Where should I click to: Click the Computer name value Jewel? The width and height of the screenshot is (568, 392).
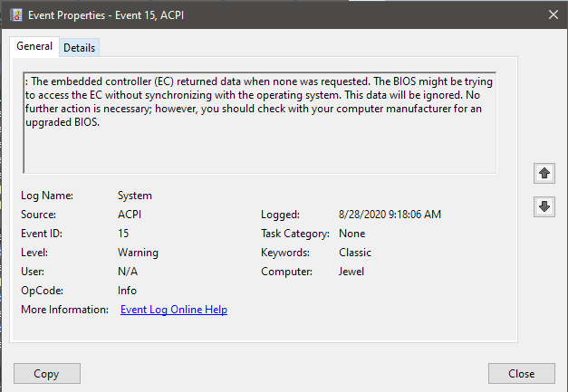click(x=351, y=272)
